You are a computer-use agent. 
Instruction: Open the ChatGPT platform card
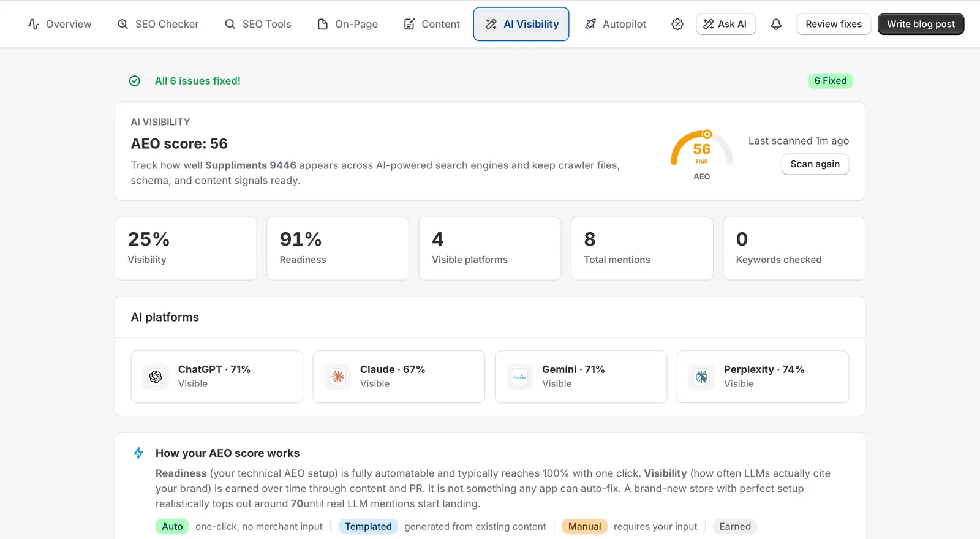tap(217, 377)
